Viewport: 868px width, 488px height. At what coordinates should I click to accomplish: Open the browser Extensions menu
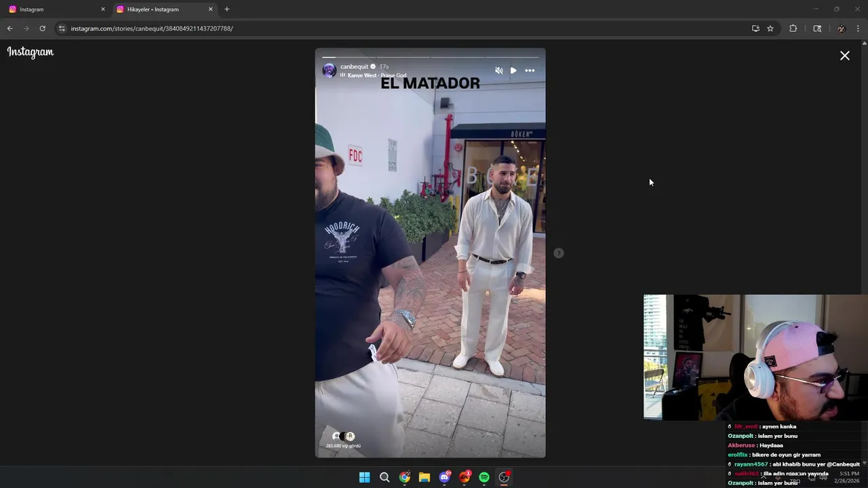pyautogui.click(x=793, y=28)
